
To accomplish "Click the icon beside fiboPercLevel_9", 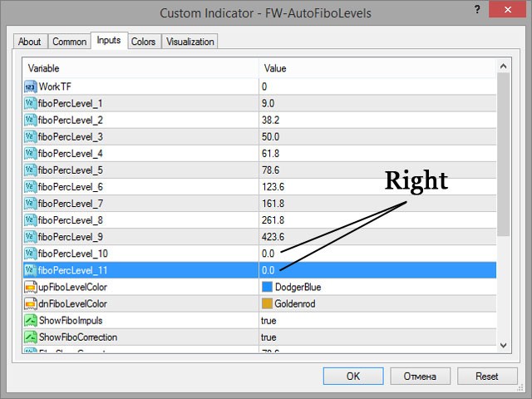I will 30,237.
